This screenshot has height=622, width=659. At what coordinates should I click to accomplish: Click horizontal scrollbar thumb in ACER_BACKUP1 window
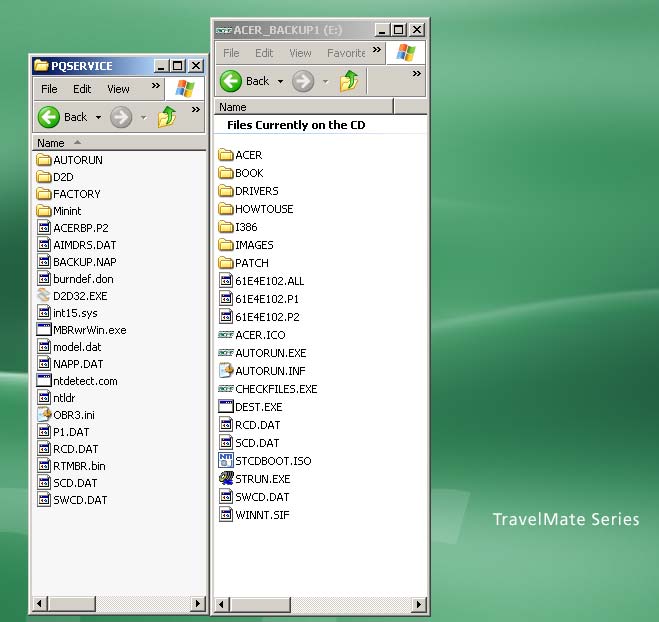pos(260,605)
